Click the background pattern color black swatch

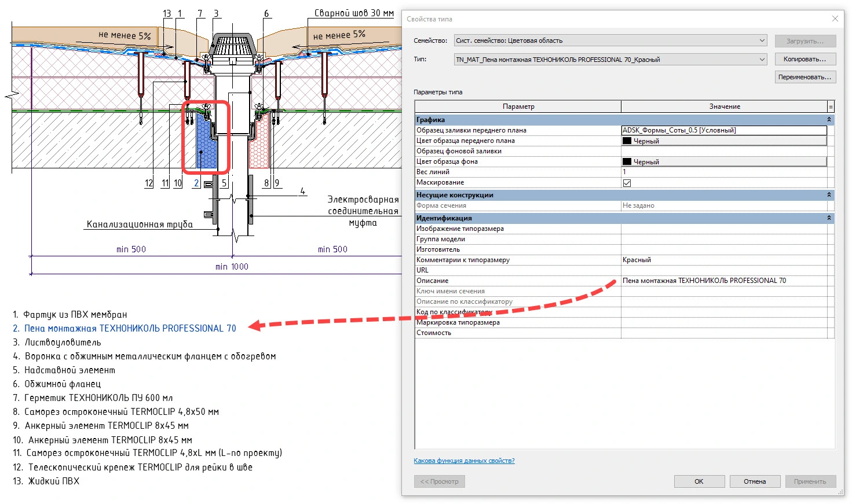pos(627,161)
